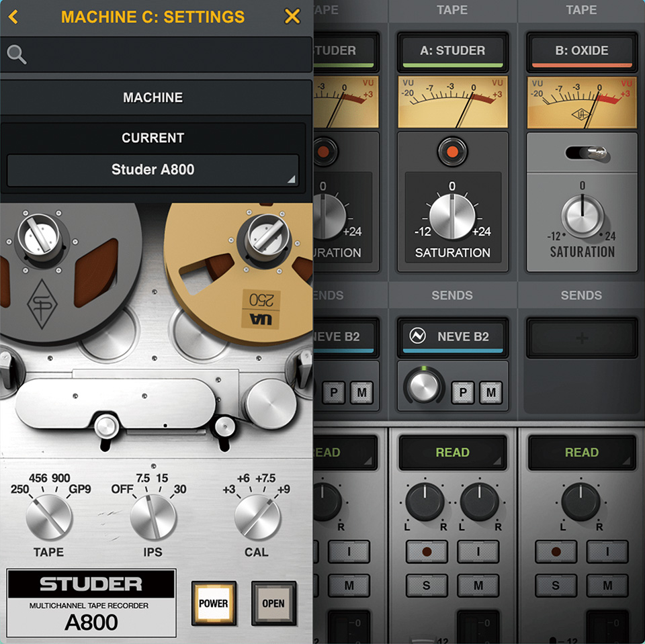645x644 pixels.
Task: Select the NEVE B2 send on A: STUDER channel
Action: pyautogui.click(x=452, y=337)
